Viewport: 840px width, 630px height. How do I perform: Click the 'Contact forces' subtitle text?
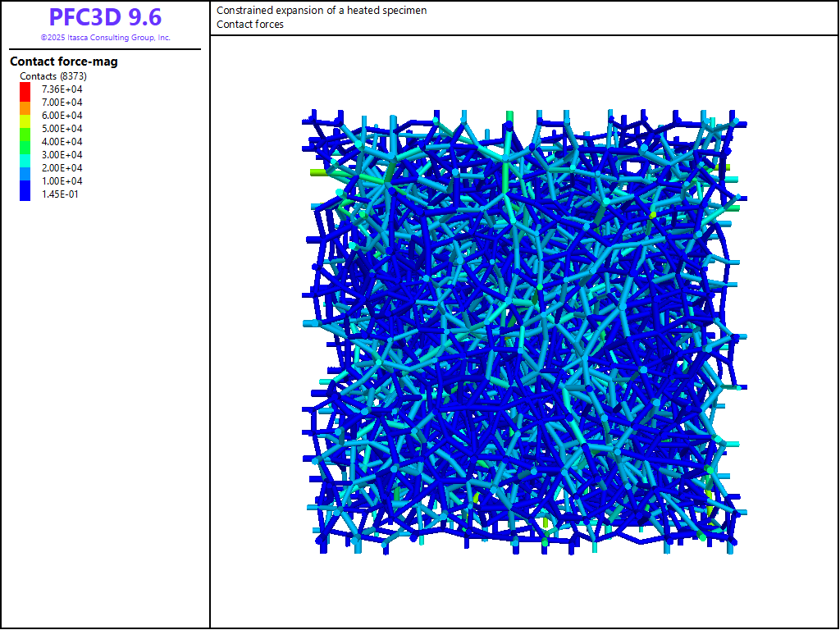point(250,25)
